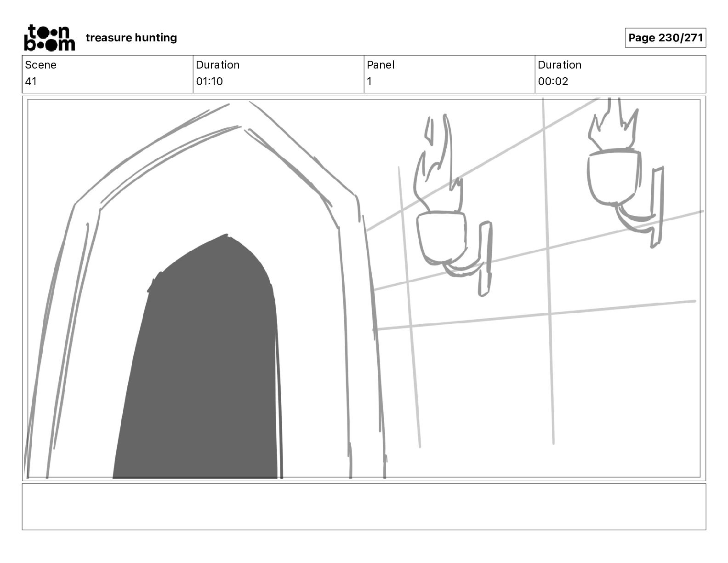Click the storyboard panel drawing thumbnail

pos(364,288)
